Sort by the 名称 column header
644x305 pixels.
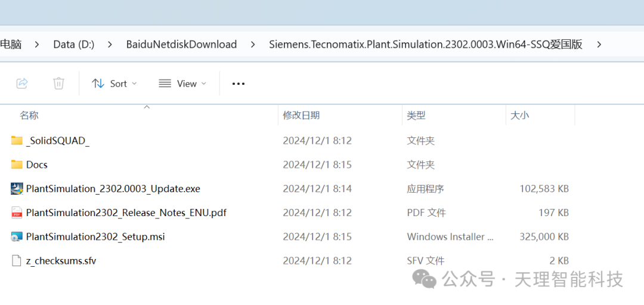(29, 116)
